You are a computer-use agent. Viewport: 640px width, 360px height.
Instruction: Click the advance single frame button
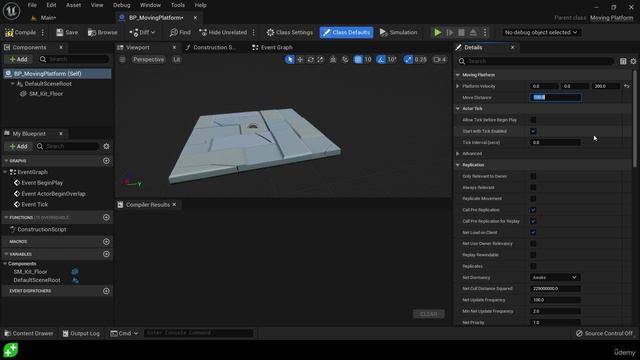coord(450,32)
